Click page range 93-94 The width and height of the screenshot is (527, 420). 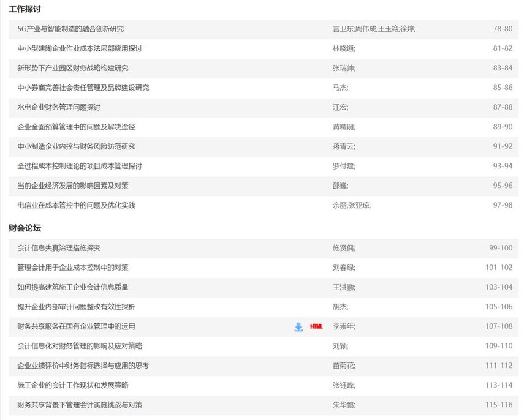pyautogui.click(x=503, y=166)
